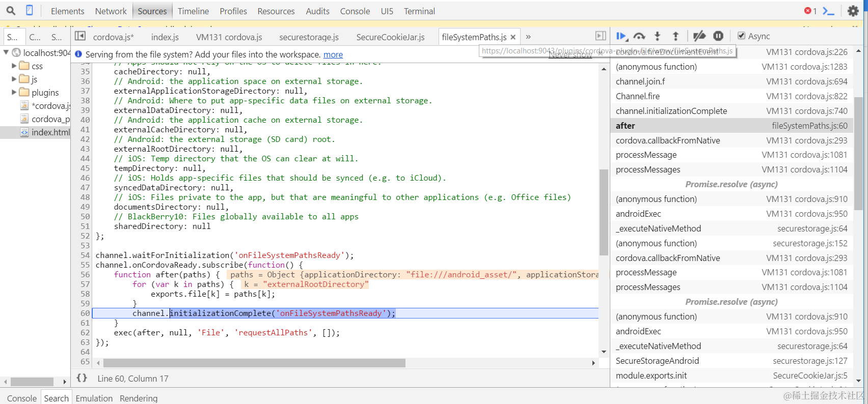Deactivate all breakpoints icon
The width and height of the screenshot is (868, 404).
coord(699,36)
